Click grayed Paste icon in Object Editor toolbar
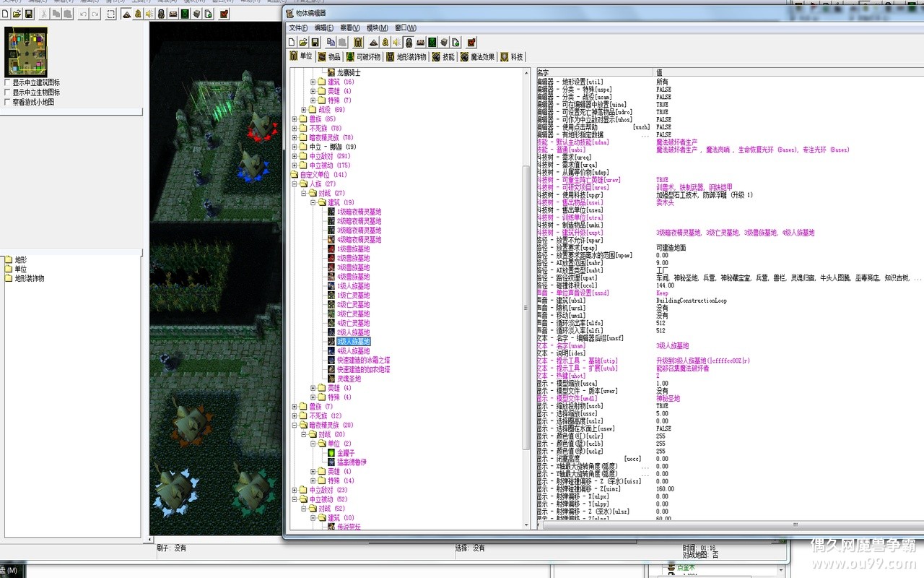Screen dimensions: 924x578 point(342,42)
